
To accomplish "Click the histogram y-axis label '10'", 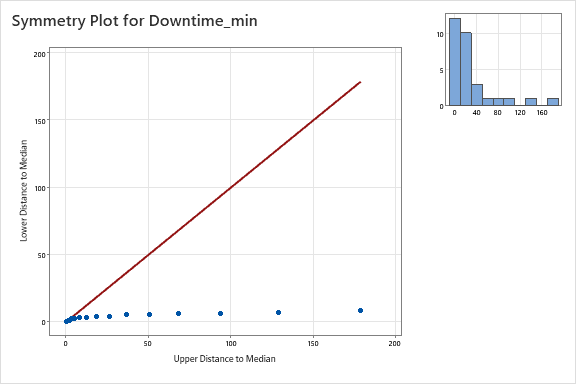I will [440, 35].
